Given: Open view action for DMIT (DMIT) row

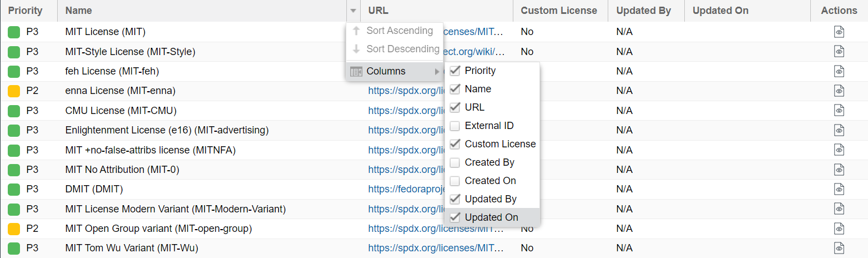Looking at the screenshot, I should click(839, 189).
